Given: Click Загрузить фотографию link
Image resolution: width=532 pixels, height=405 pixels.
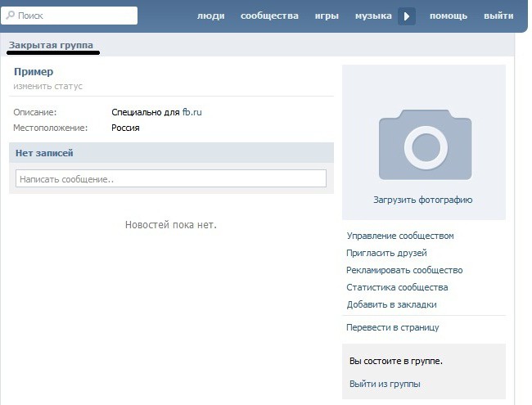Looking at the screenshot, I should point(423,200).
